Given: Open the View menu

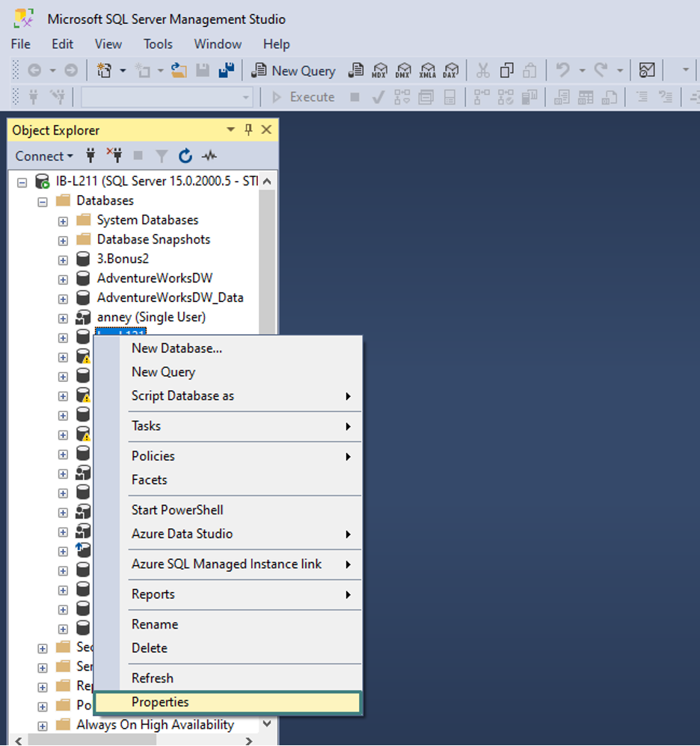Looking at the screenshot, I should [x=108, y=44].
